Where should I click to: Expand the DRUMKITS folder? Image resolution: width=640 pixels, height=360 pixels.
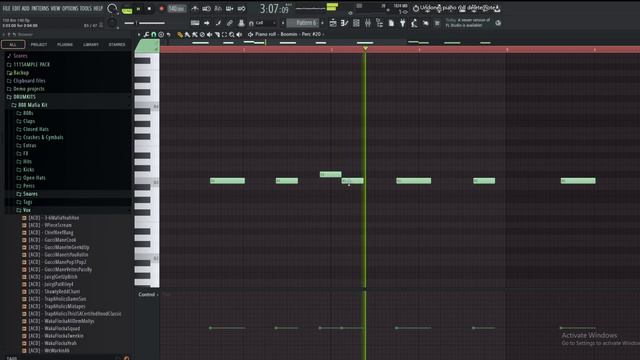point(24,97)
